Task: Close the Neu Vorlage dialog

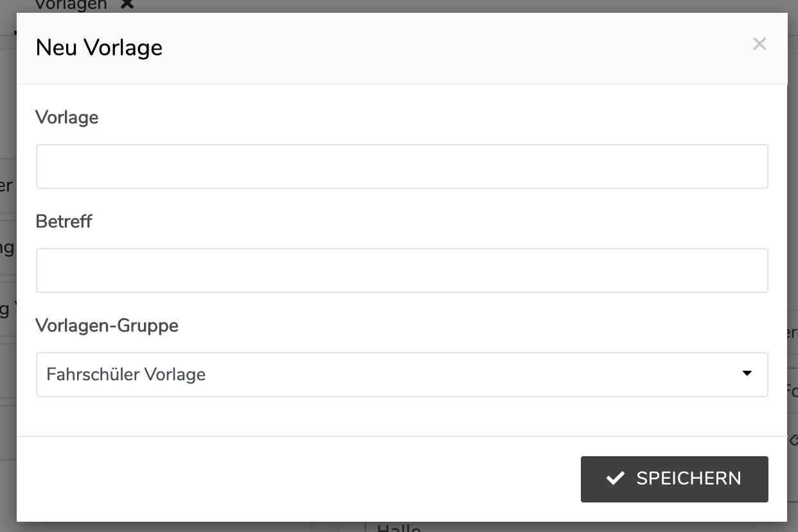Action: (759, 44)
